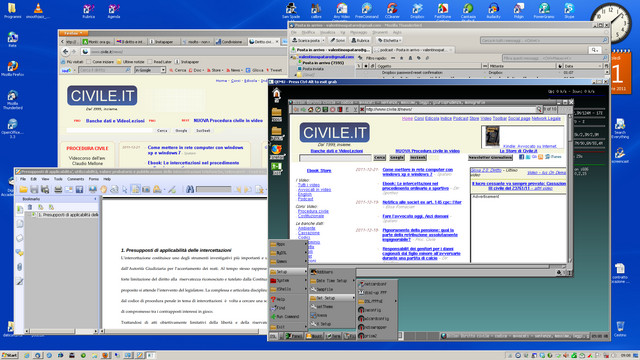640x360 pixels.
Task: Click the Scrivi button in Thunderbird
Action: coord(338,40)
